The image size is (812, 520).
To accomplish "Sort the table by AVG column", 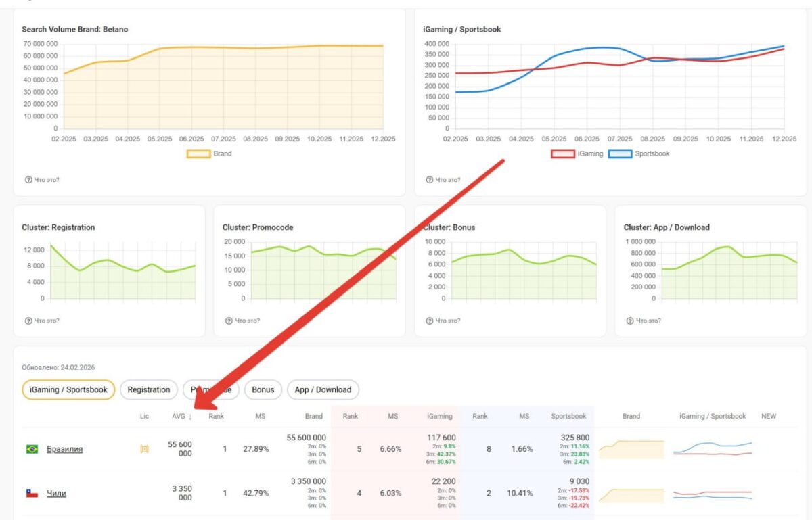I will [x=182, y=416].
